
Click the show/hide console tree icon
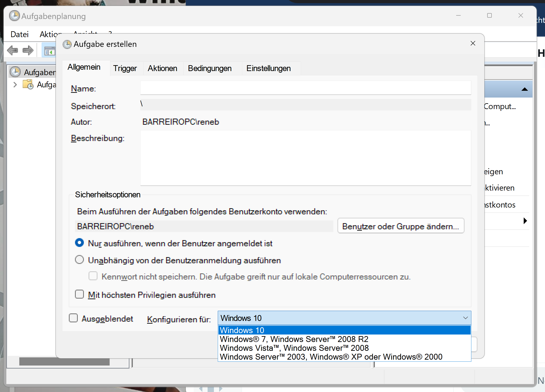click(x=49, y=51)
